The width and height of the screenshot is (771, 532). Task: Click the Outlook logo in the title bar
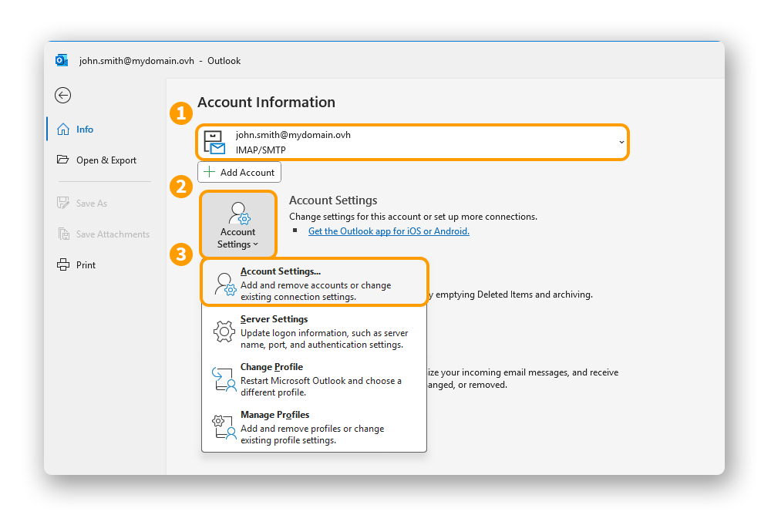[x=62, y=60]
